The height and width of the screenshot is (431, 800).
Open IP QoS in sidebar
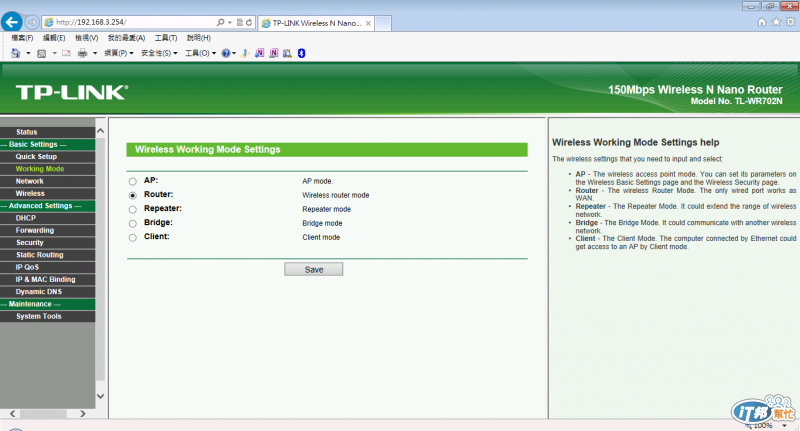[x=47, y=267]
